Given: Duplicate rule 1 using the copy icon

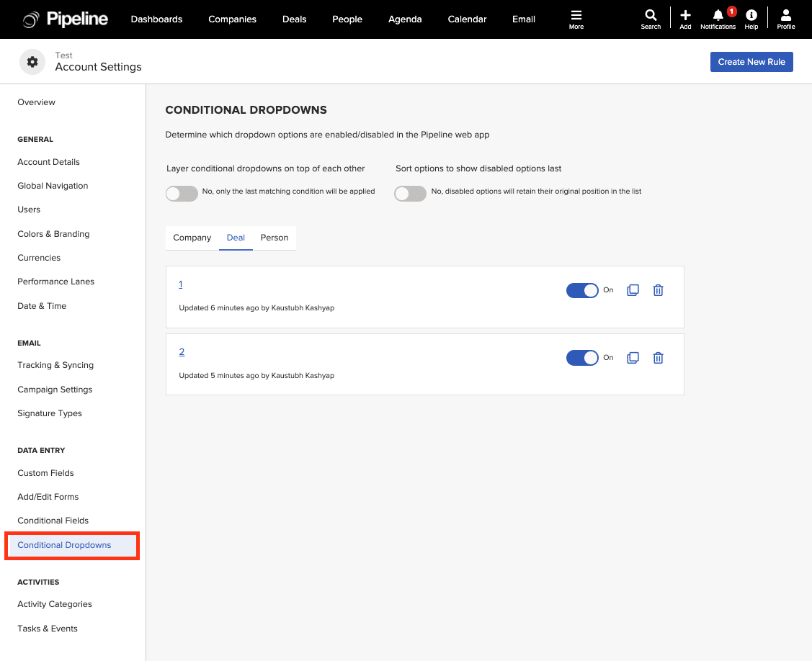Looking at the screenshot, I should tap(633, 290).
